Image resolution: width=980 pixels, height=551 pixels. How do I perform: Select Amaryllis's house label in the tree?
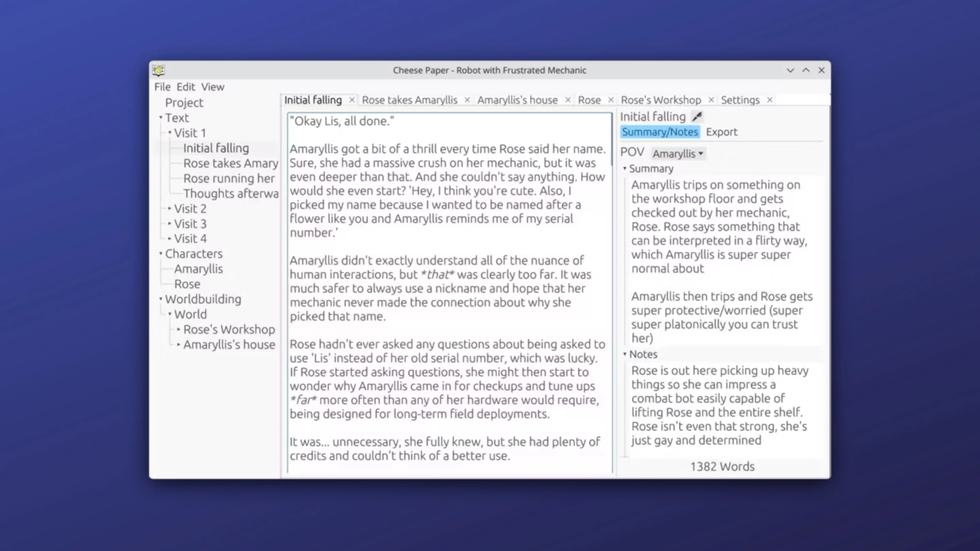tap(229, 345)
